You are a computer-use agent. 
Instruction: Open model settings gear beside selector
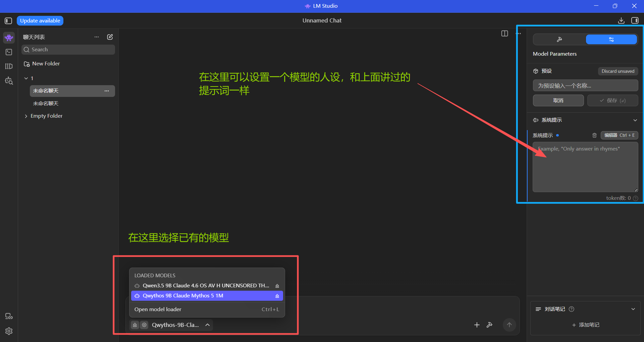pos(144,325)
